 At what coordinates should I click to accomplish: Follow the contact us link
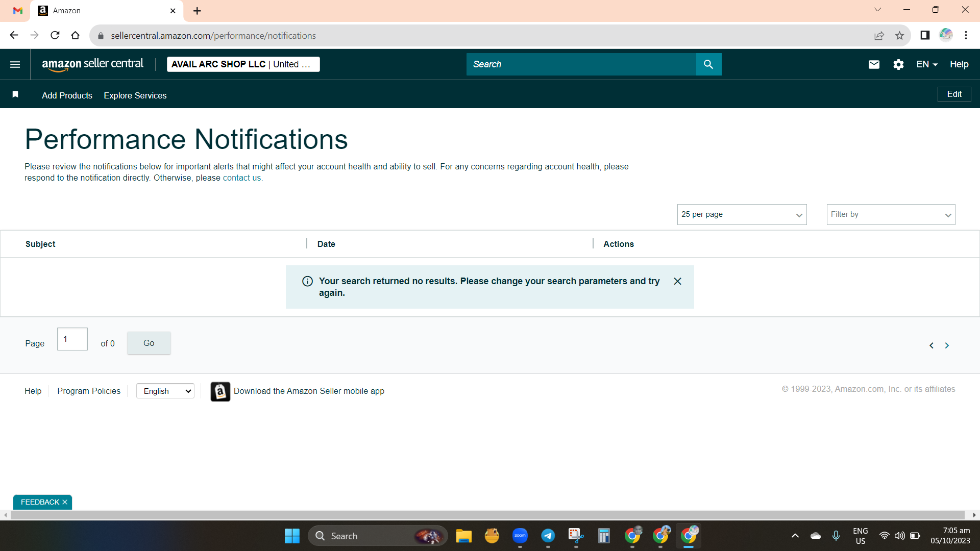click(242, 178)
